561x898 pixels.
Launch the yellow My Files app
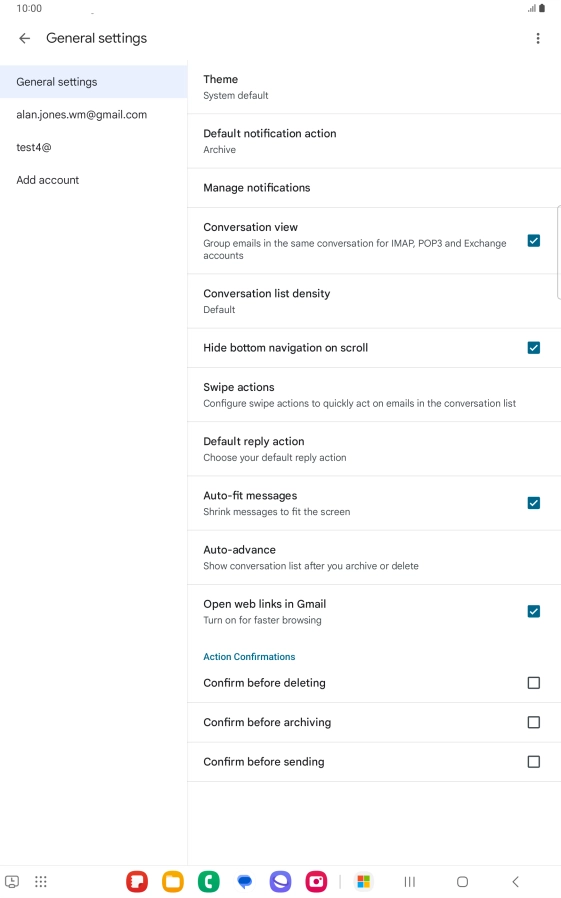[173, 881]
